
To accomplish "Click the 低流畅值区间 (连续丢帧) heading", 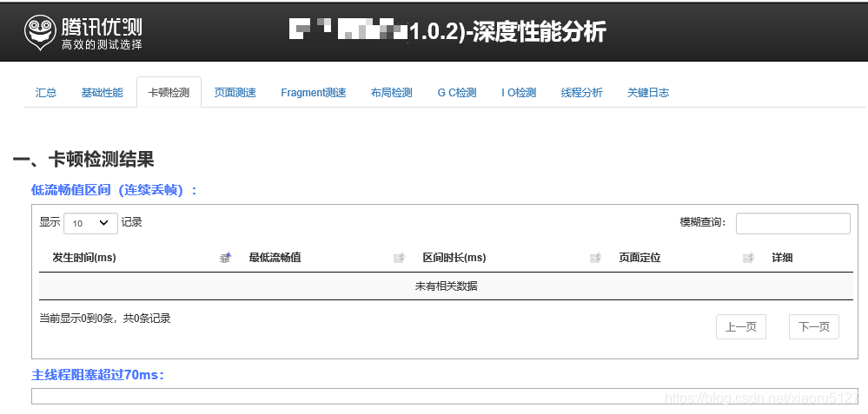I will [114, 190].
